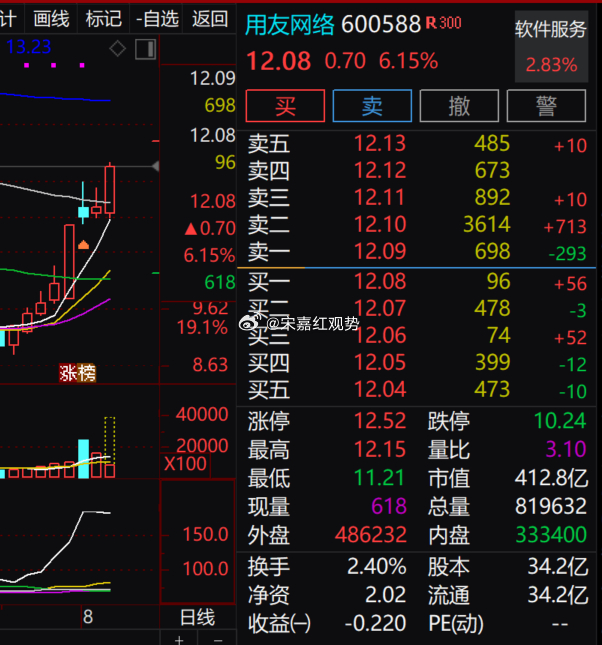This screenshot has width=602, height=645.
Task: Click the orange up-arrow signal marker on chart
Action: coord(84,244)
